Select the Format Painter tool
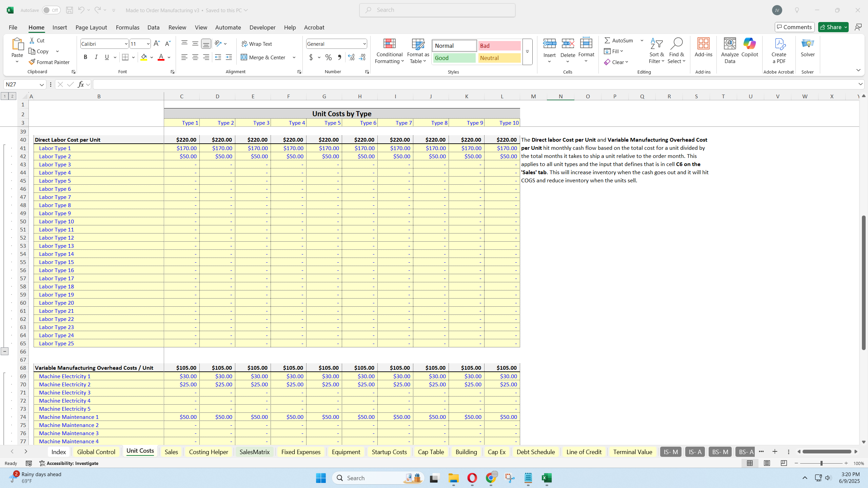 coord(49,62)
